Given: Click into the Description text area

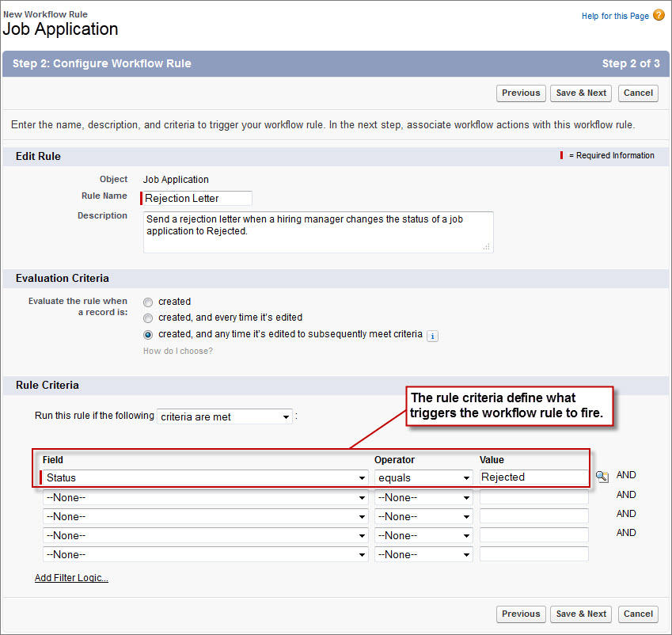Looking at the screenshot, I should pos(318,232).
